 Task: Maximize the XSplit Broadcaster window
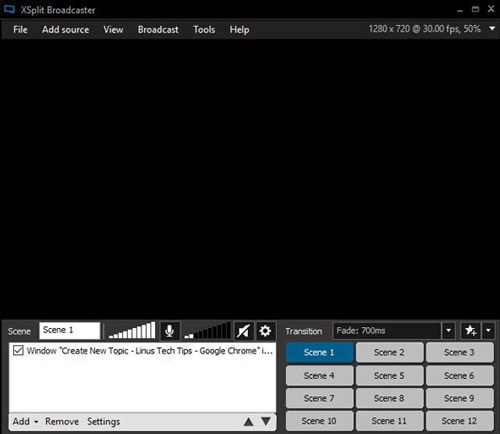[x=476, y=9]
